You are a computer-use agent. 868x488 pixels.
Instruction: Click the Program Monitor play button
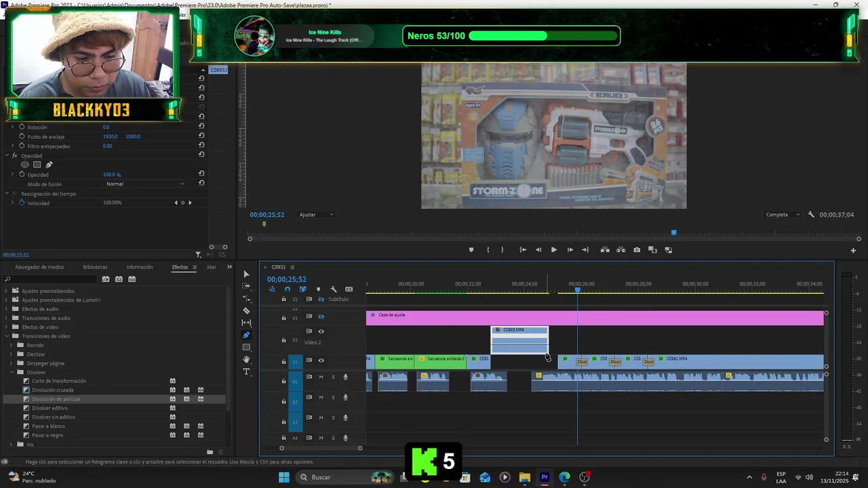click(554, 250)
